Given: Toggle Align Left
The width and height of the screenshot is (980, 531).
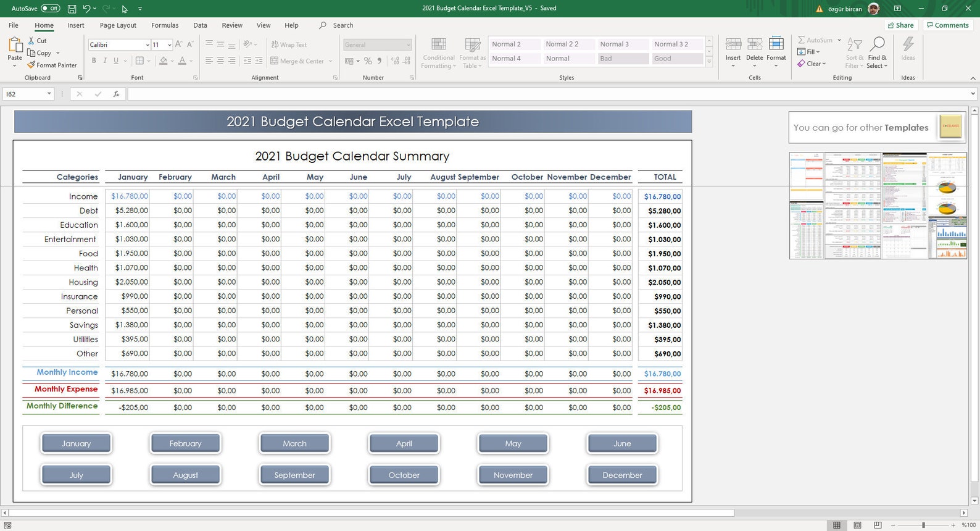Looking at the screenshot, I should [x=209, y=61].
